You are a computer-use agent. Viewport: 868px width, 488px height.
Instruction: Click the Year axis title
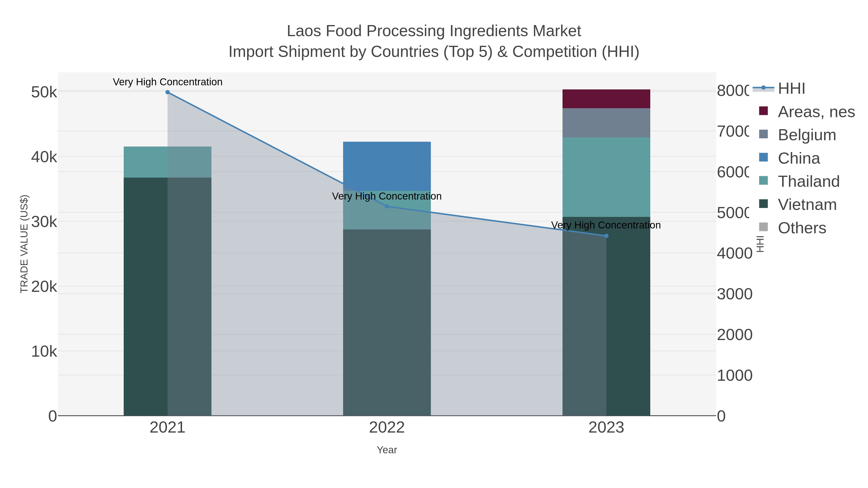click(x=387, y=450)
